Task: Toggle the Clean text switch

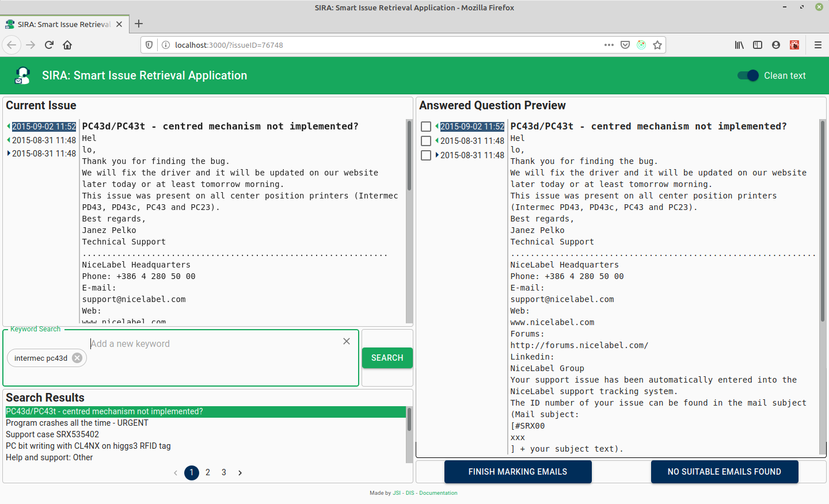Action: tap(748, 75)
